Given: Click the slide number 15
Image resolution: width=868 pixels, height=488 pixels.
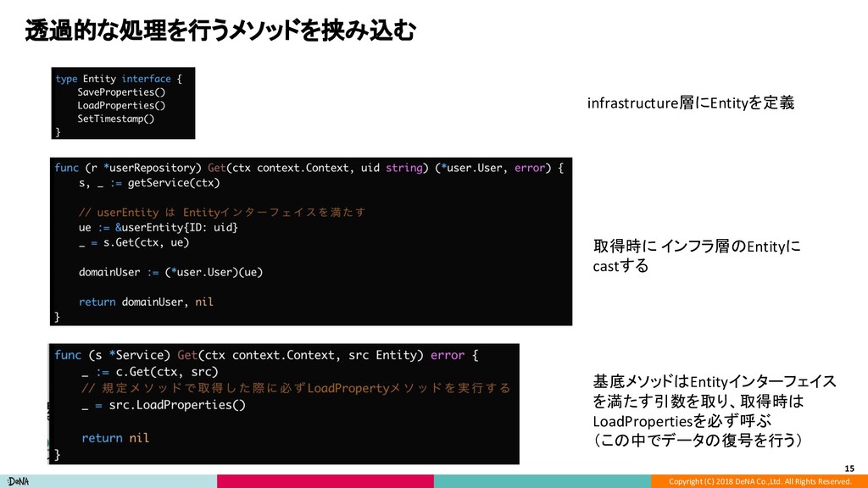Looking at the screenshot, I should 849,469.
